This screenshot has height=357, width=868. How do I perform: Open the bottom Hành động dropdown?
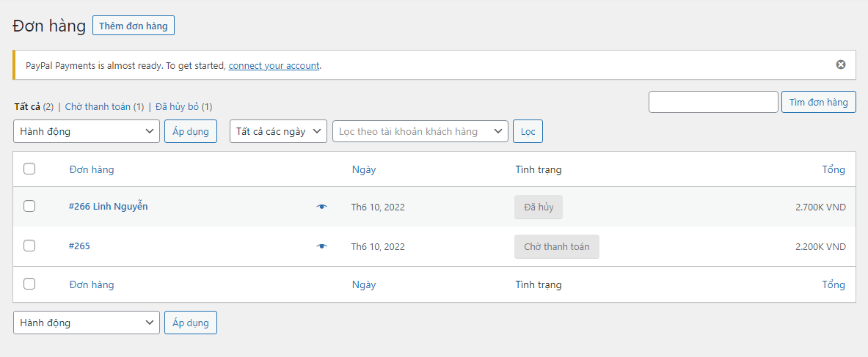point(87,323)
